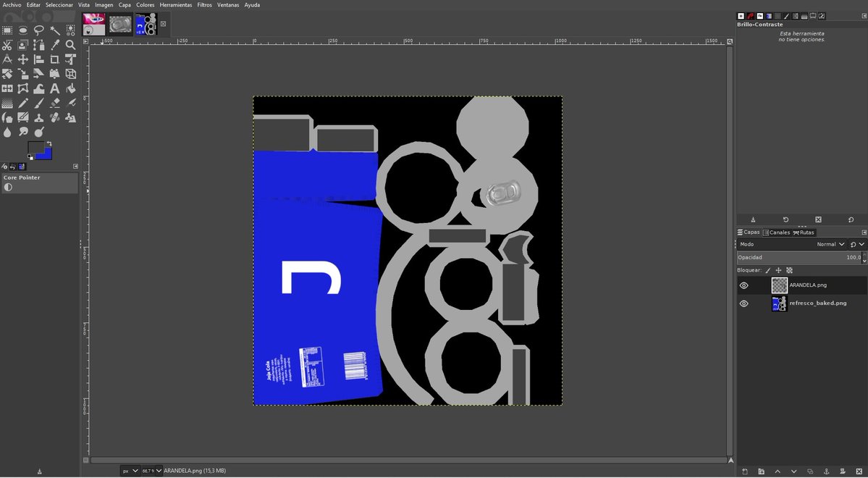Select the Rectangle Select tool
This screenshot has height=478, width=868.
[7, 30]
